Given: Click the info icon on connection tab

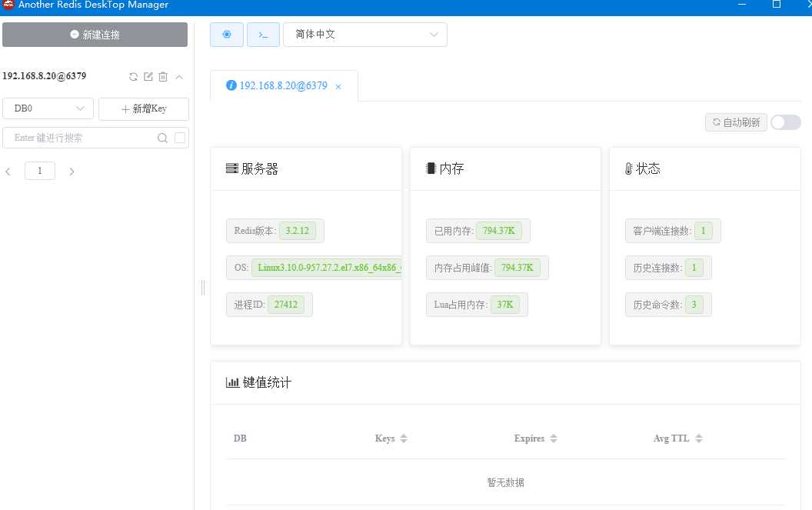Looking at the screenshot, I should [x=231, y=85].
